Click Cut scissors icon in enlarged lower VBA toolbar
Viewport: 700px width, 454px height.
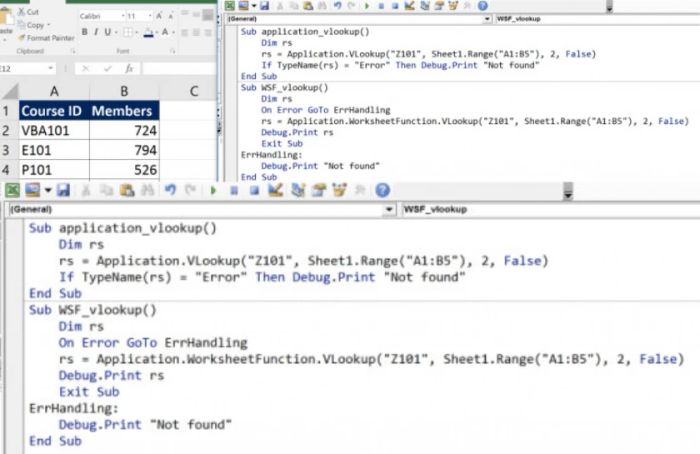click(85, 191)
